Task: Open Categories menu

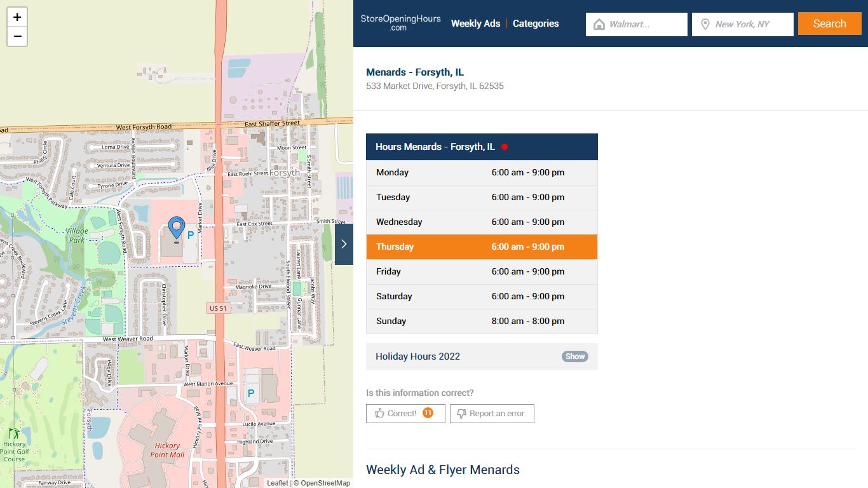Action: tap(536, 24)
